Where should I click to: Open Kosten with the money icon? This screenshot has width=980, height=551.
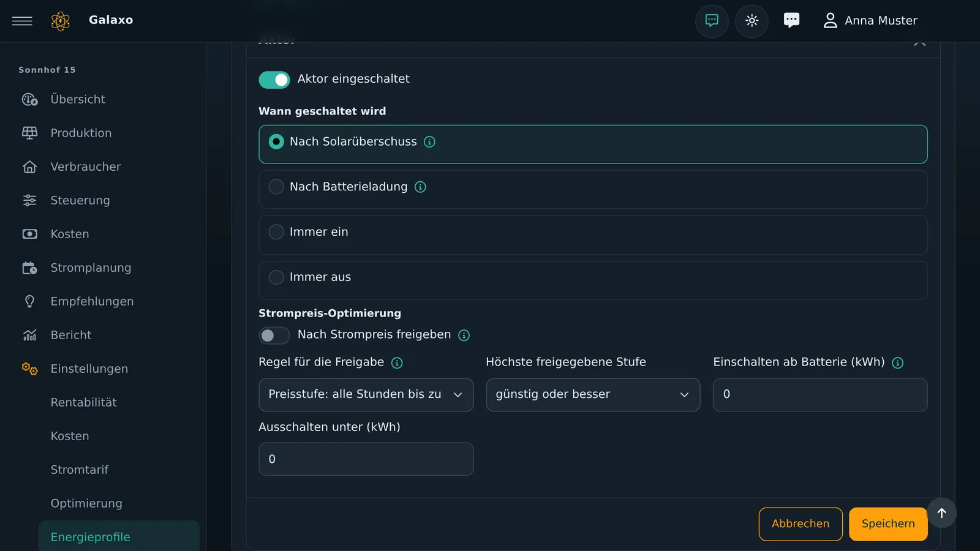29,234
